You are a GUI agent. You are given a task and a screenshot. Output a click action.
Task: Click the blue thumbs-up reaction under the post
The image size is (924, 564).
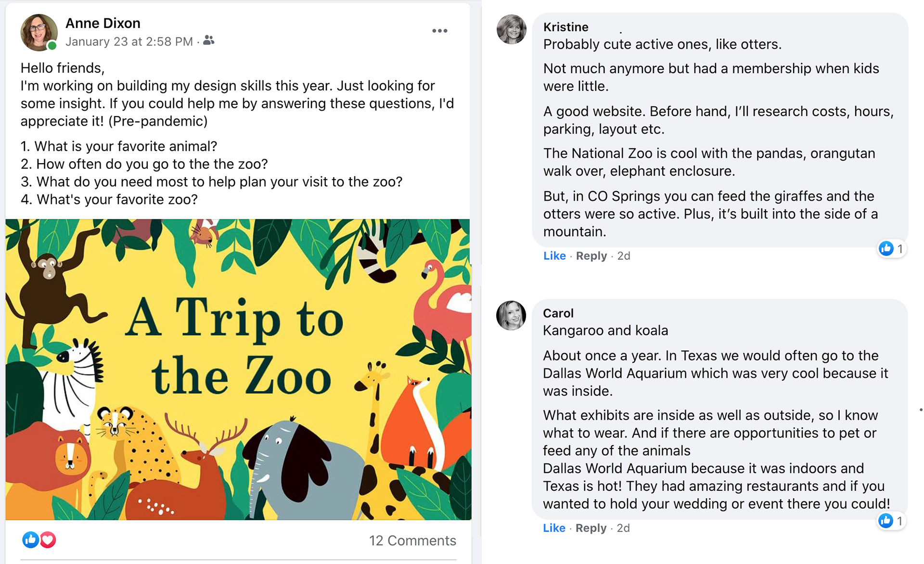(30, 540)
